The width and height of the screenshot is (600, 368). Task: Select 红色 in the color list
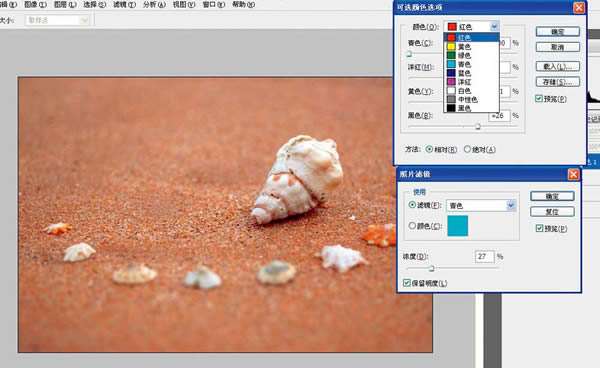(x=471, y=37)
